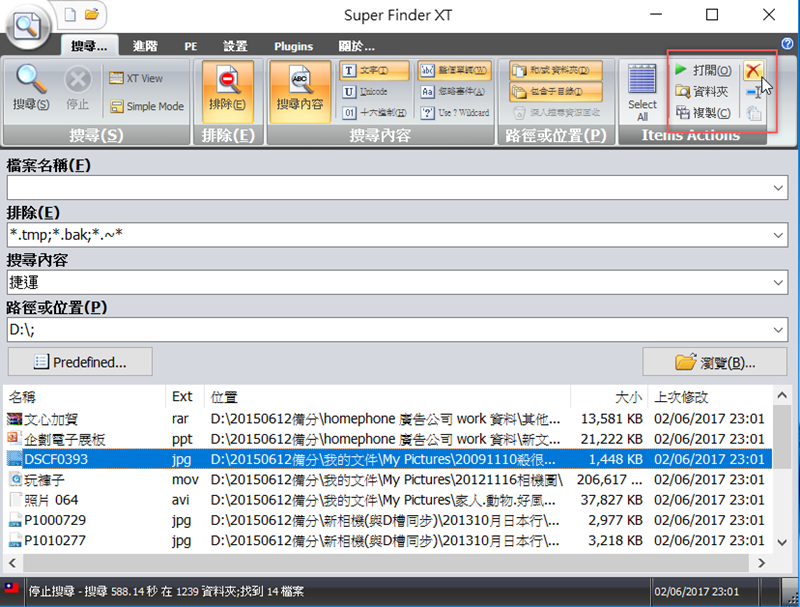This screenshot has width=800, height=607.
Task: Sort results by 名稱 name column
Action: (x=85, y=397)
